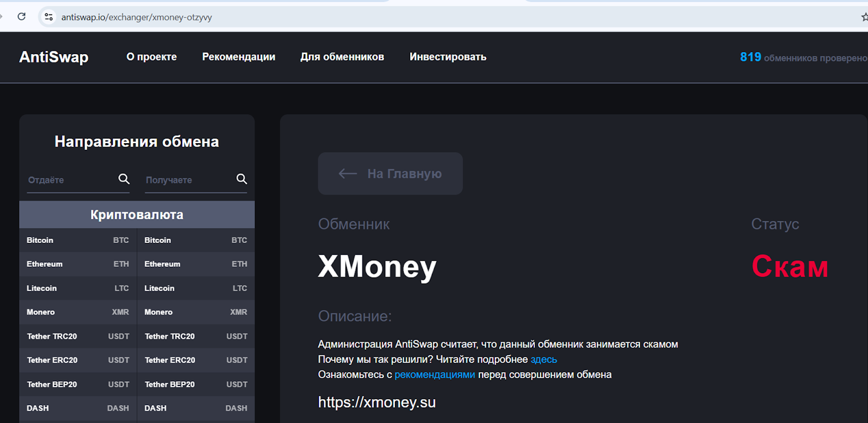Screen dimensions: 868x423
Task: Select the Криптовалюта section header
Action: [137, 215]
